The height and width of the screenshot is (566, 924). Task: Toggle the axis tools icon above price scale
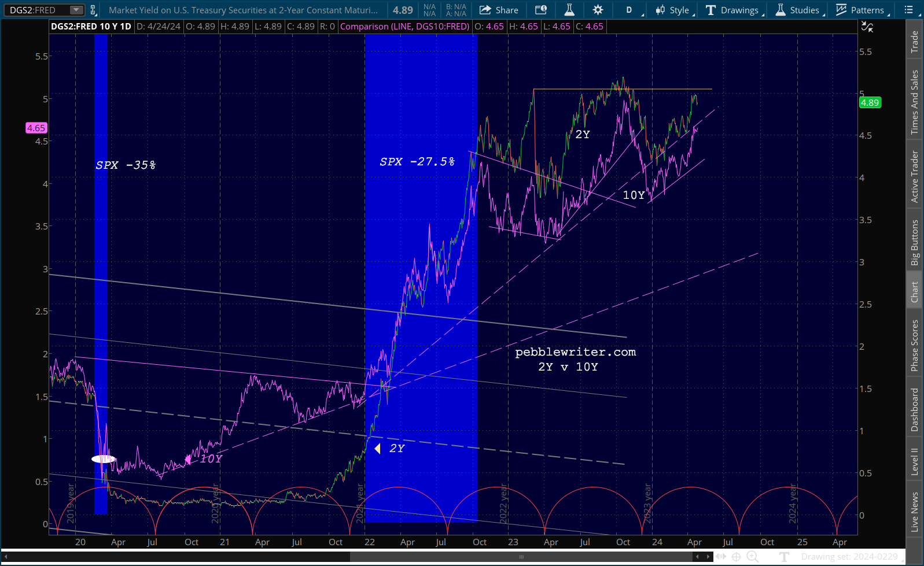tap(867, 27)
